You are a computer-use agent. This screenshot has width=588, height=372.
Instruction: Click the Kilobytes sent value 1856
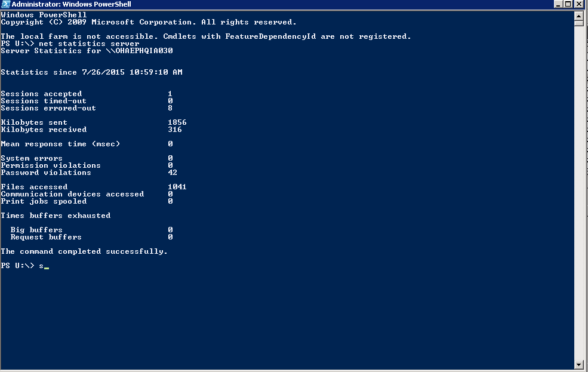click(x=177, y=122)
